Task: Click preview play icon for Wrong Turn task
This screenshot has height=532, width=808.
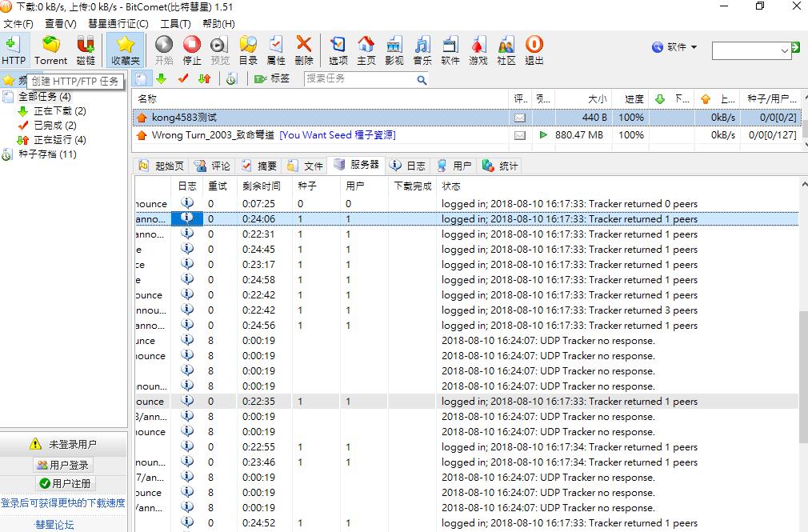Action: [x=542, y=134]
